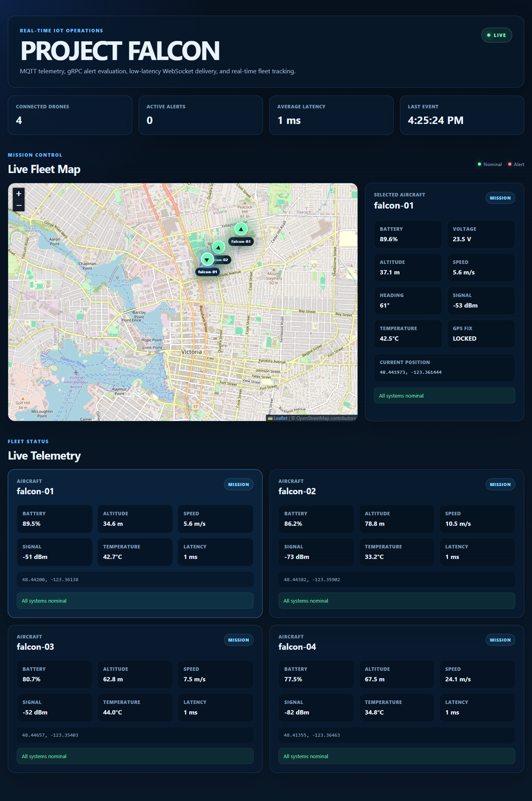532x801 pixels.
Task: Click falcon-04 card speed 24.1 m/s
Action: [458, 679]
